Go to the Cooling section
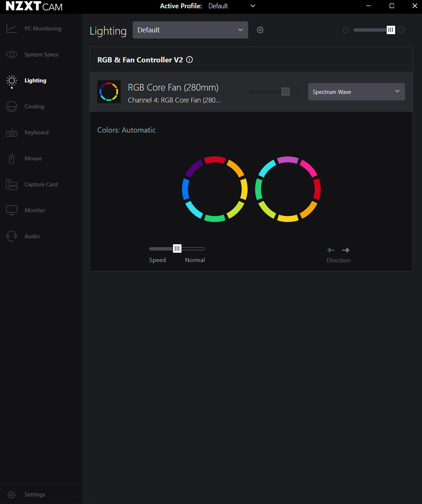 coord(41,107)
